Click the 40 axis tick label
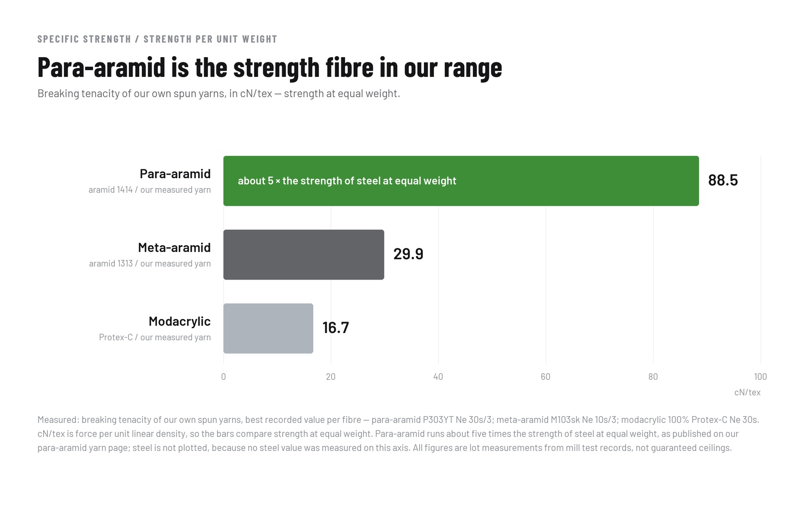Screen dimensions: 798x532 [438, 377]
